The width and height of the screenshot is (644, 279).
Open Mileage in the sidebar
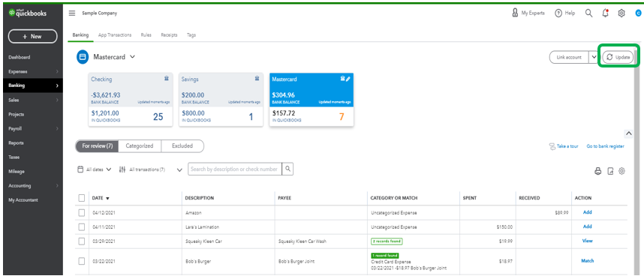pyautogui.click(x=17, y=172)
